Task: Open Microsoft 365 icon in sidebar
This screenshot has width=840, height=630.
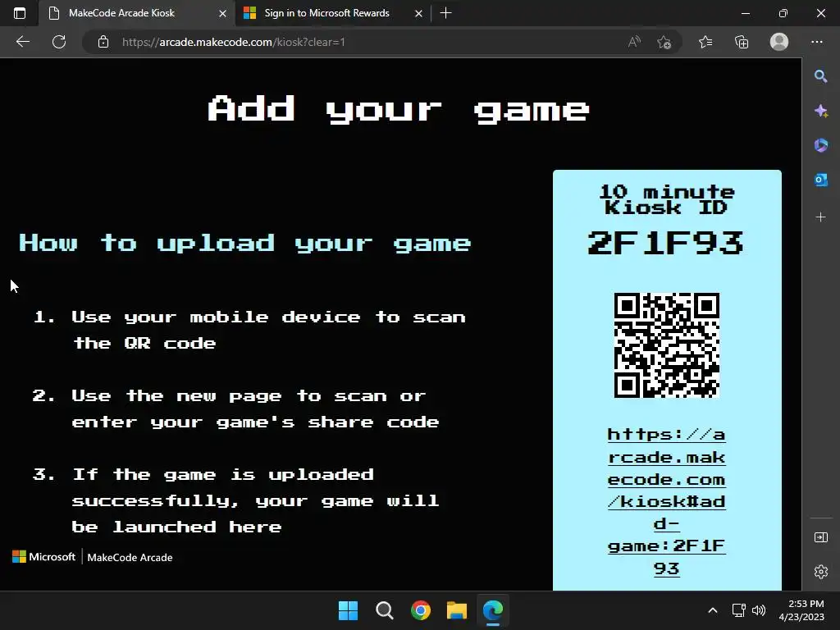Action: 820,145
